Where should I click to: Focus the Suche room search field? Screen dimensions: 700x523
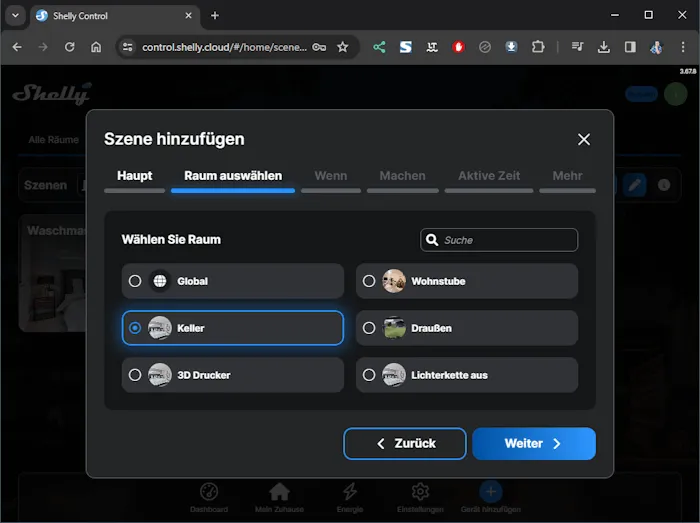(508, 240)
